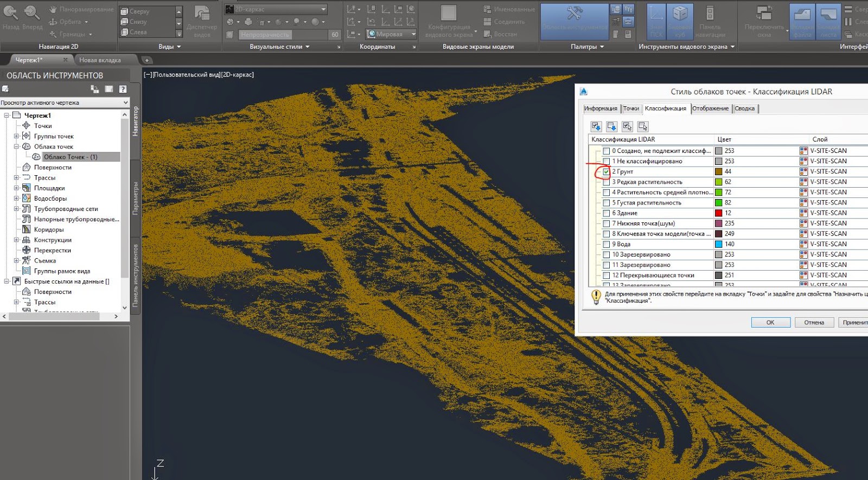The height and width of the screenshot is (480, 868).
Task: Toggle the Видовой куб (view cube) icon
Action: (x=680, y=16)
